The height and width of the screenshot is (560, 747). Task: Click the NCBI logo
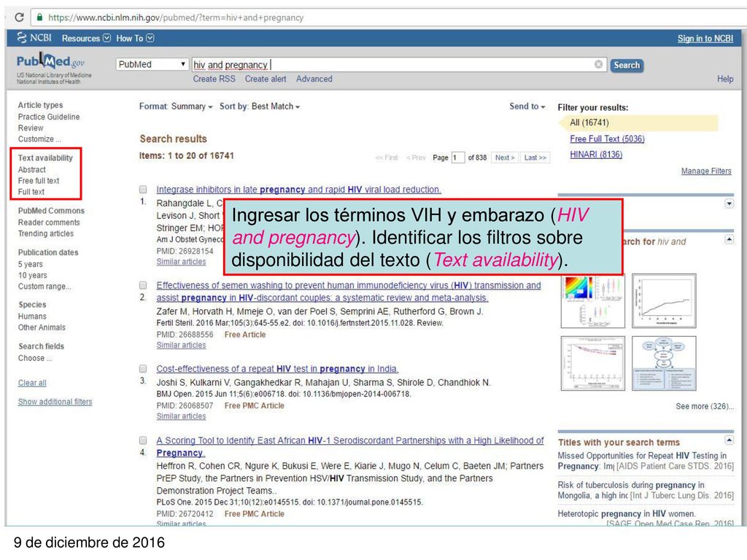pos(34,38)
